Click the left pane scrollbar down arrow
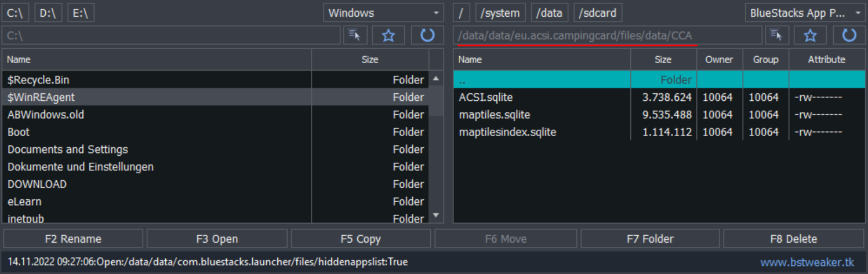Screen dimensions: 868x274 point(437,216)
